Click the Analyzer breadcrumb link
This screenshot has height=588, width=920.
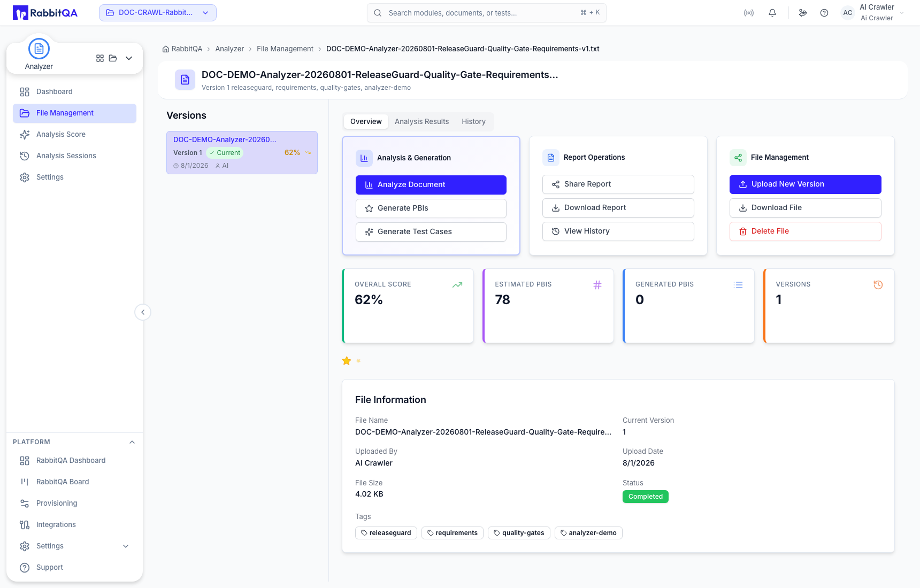coord(229,49)
